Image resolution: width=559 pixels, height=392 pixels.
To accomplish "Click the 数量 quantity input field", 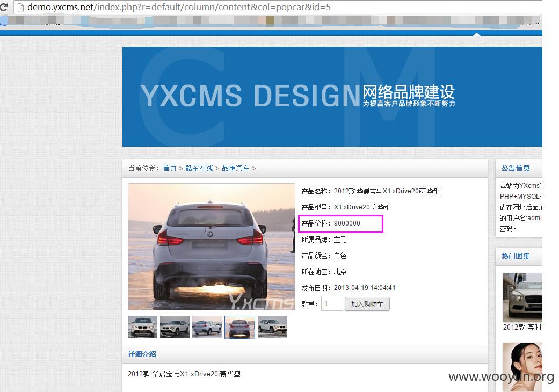I will tap(332, 303).
